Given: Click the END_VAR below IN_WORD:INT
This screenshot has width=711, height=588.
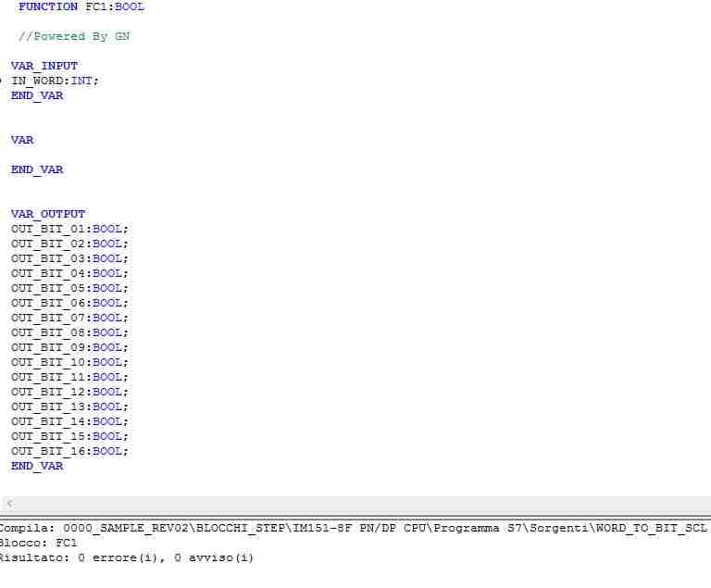Looking at the screenshot, I should pyautogui.click(x=37, y=95).
